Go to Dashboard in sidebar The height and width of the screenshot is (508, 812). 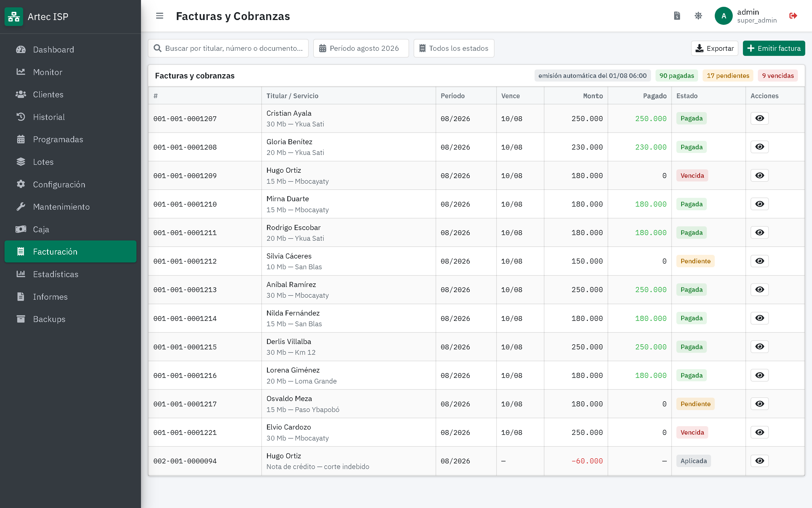click(x=70, y=50)
